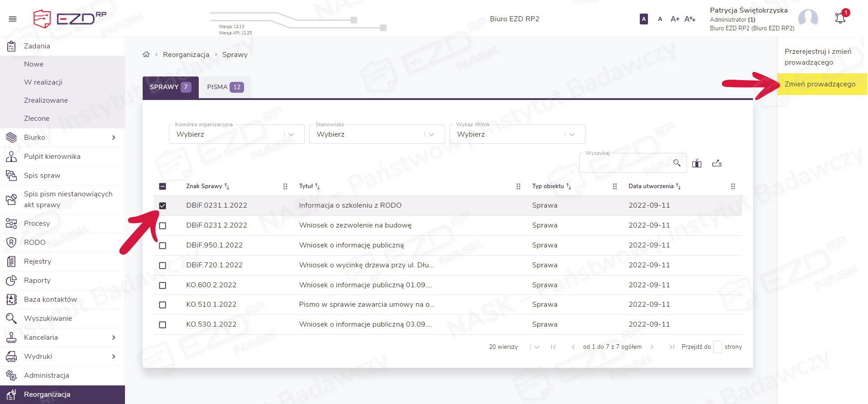Image resolution: width=868 pixels, height=404 pixels.
Task: Click the search magnifier icon
Action: point(676,163)
